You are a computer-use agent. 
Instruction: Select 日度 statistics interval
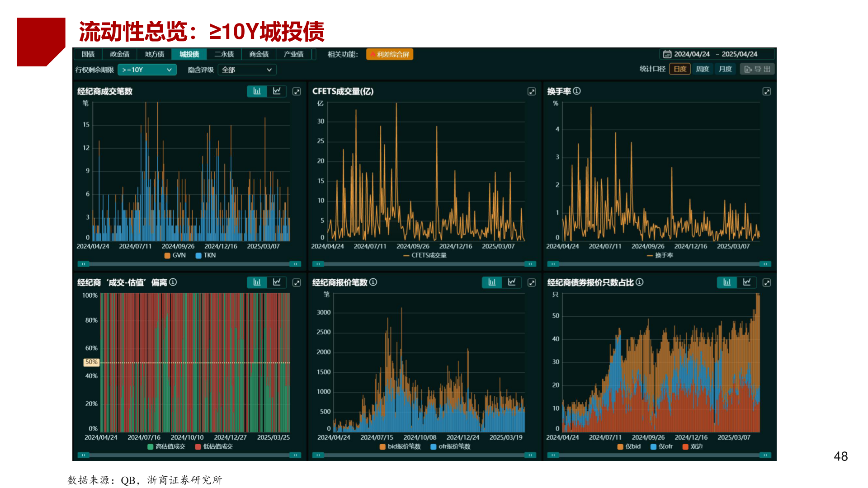click(679, 69)
